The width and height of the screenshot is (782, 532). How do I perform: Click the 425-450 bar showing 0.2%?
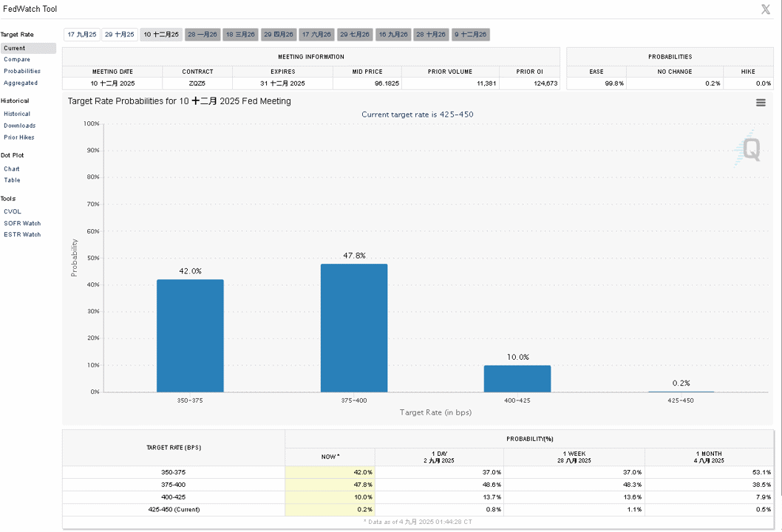pyautogui.click(x=681, y=392)
